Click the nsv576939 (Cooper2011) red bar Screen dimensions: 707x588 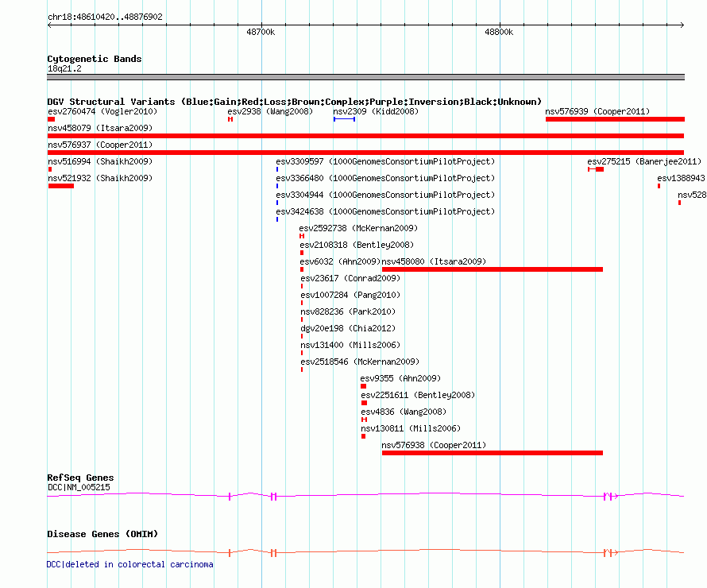coord(615,119)
